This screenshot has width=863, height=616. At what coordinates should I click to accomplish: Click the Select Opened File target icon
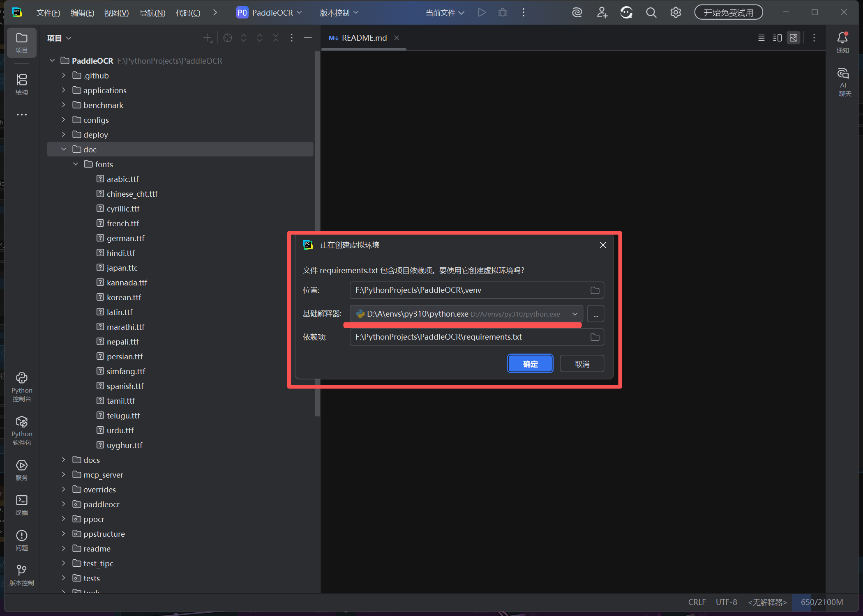pyautogui.click(x=228, y=38)
